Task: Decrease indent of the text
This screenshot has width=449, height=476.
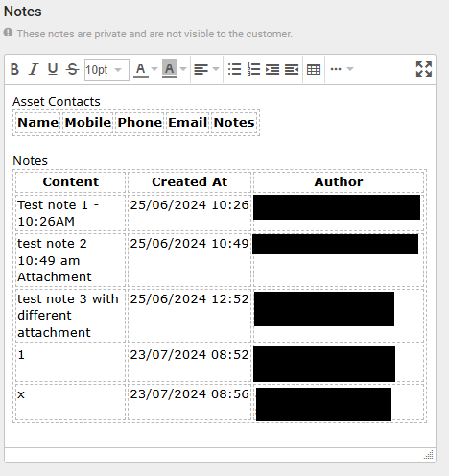Action: 292,69
